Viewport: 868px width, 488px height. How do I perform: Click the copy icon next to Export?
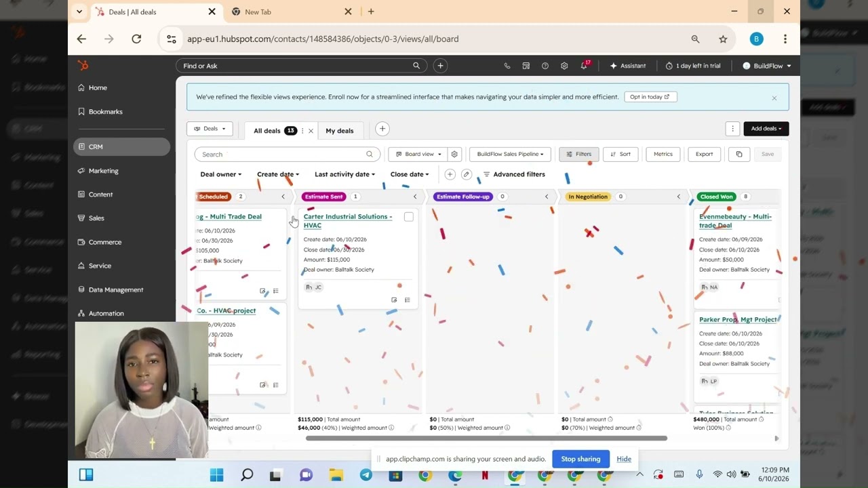739,154
